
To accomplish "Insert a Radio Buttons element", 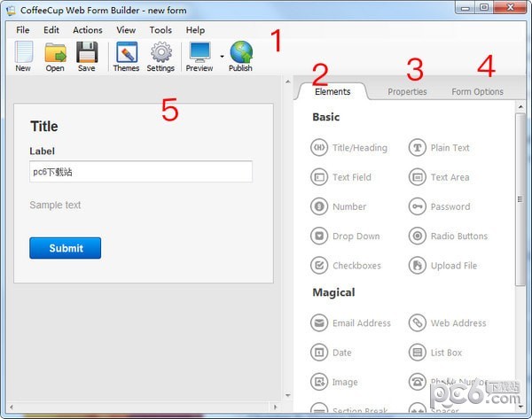I will click(448, 236).
